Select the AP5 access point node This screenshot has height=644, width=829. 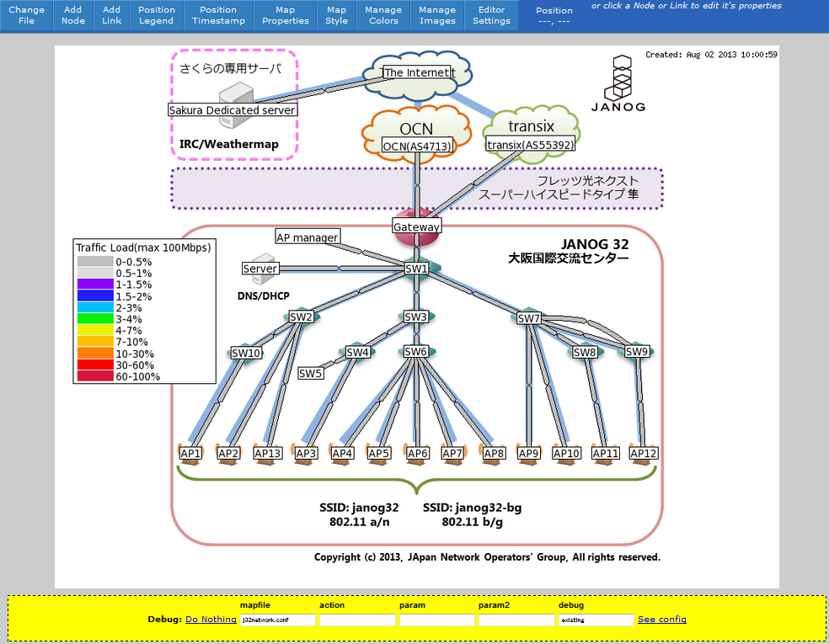[x=379, y=453]
